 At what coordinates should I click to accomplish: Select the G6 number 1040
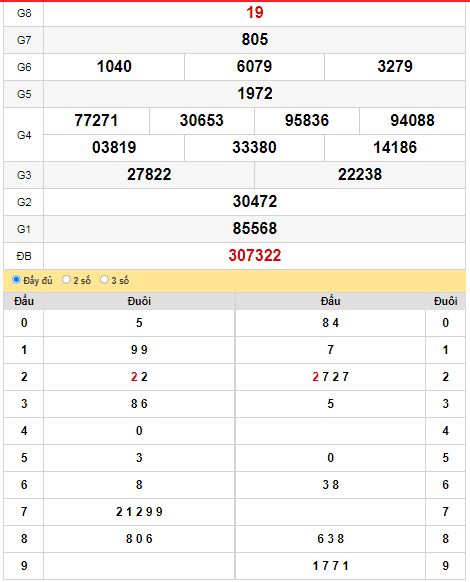pos(114,66)
